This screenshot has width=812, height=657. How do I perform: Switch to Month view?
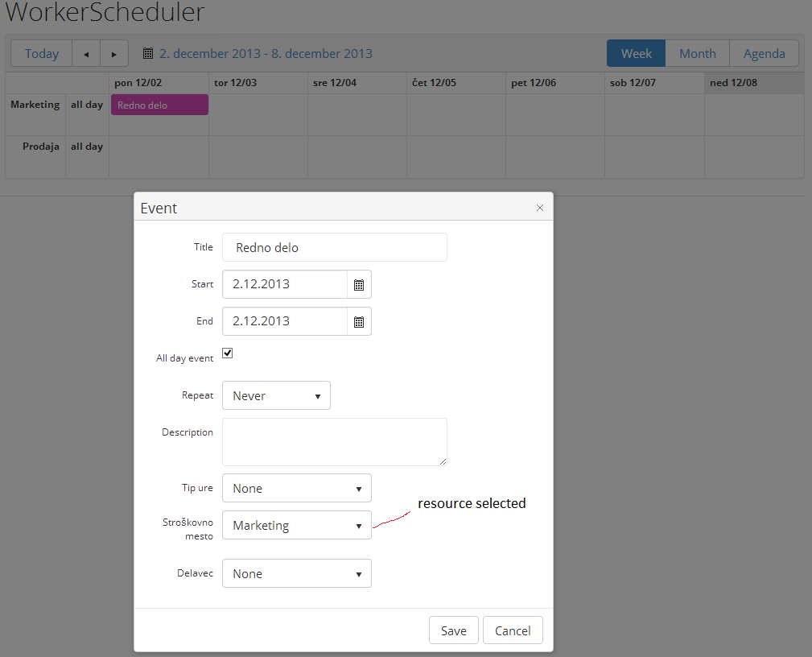click(x=698, y=53)
